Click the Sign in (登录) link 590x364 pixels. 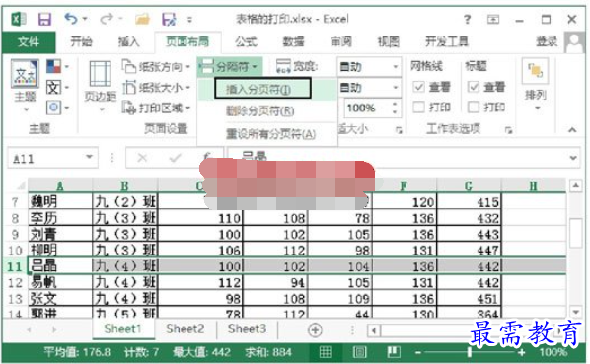point(547,41)
